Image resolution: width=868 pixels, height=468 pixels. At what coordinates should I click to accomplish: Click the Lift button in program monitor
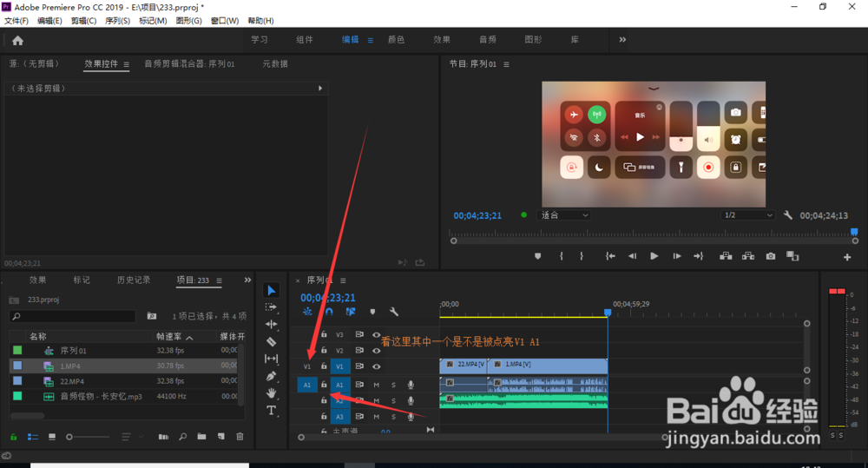(726, 256)
